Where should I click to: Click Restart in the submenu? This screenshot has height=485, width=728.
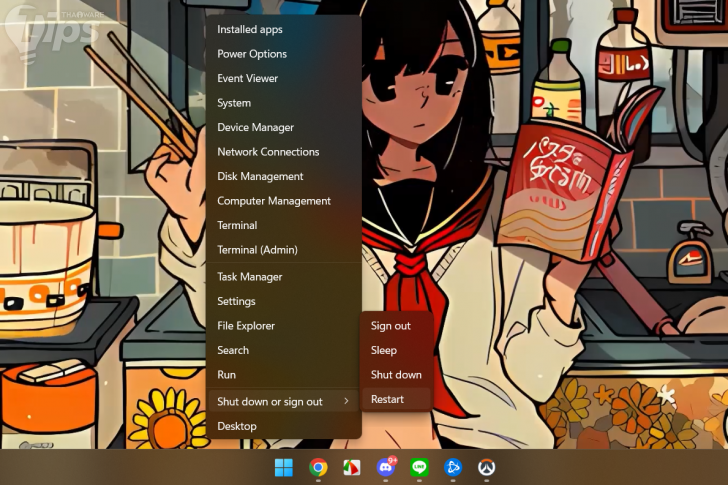(396, 399)
